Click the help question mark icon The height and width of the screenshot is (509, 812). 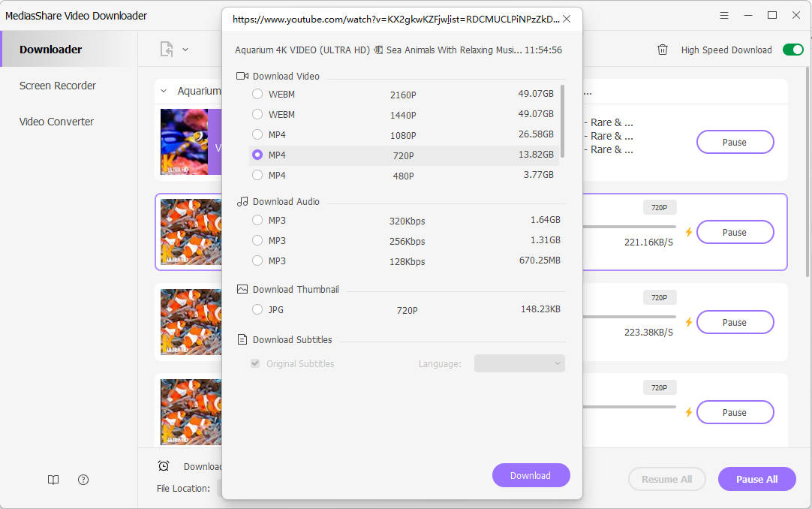83,480
